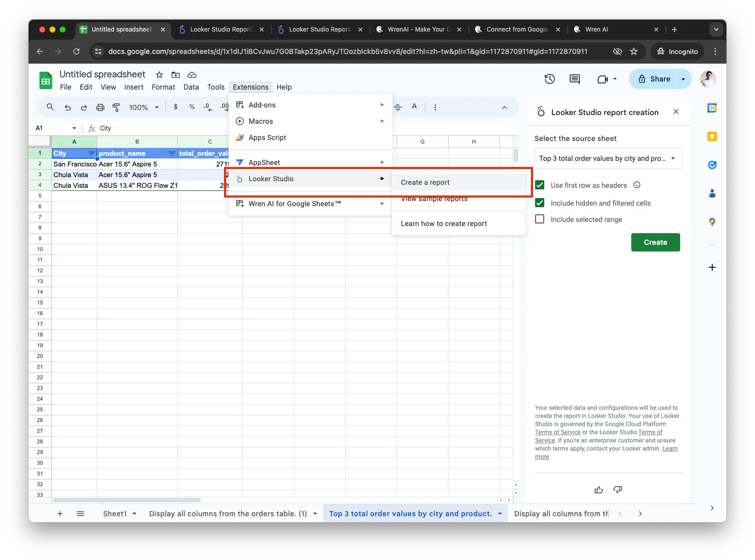Viewport: 755px width, 560px height.
Task: Open the City column filter toggle
Action: tap(92, 153)
